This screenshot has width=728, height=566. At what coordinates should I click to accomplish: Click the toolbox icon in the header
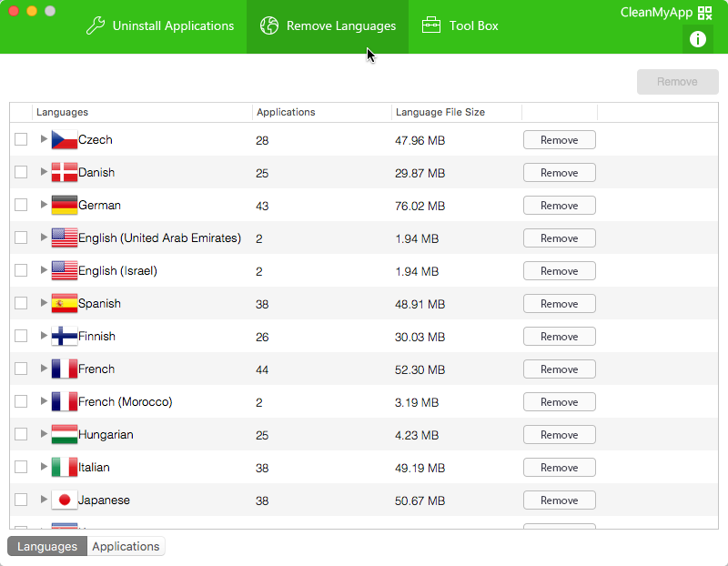pos(431,25)
